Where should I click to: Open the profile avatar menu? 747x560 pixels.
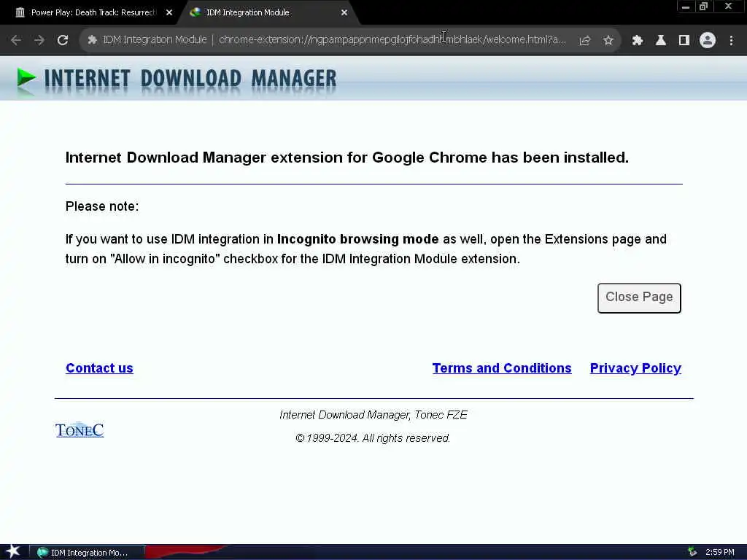(x=708, y=41)
